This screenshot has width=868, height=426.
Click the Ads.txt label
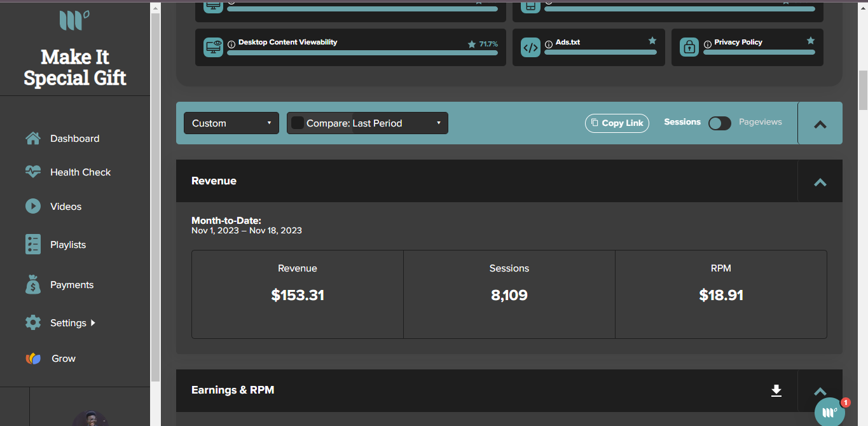coord(568,42)
